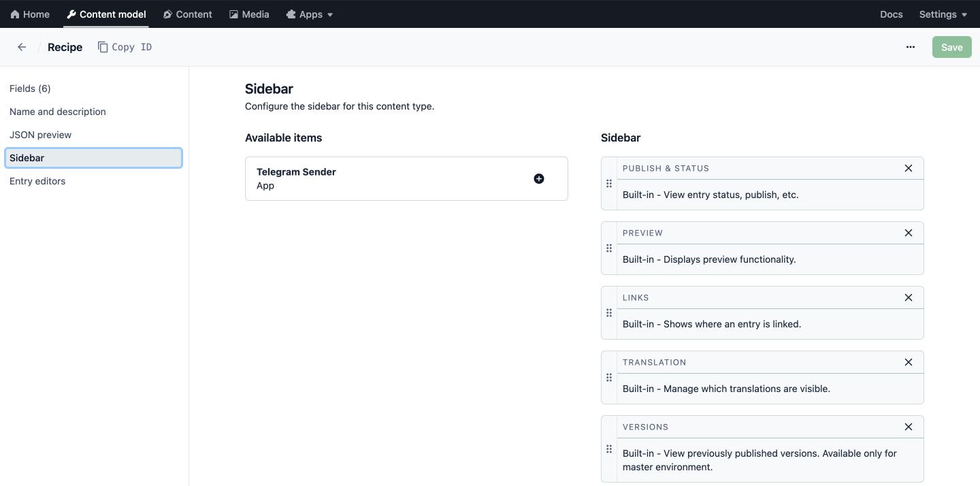Click the Copy ID clipboard icon
Image resolution: width=980 pixels, height=486 pixels.
[x=103, y=47]
